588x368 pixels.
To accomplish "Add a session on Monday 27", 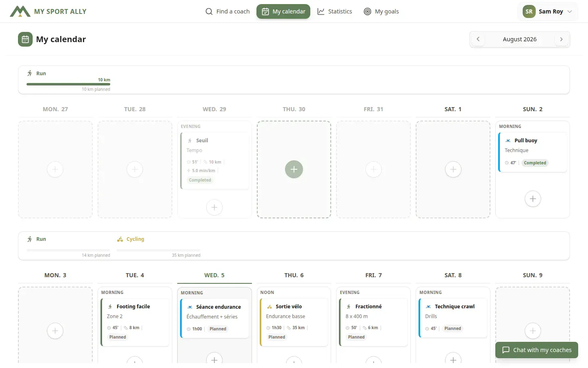I will pyautogui.click(x=55, y=169).
